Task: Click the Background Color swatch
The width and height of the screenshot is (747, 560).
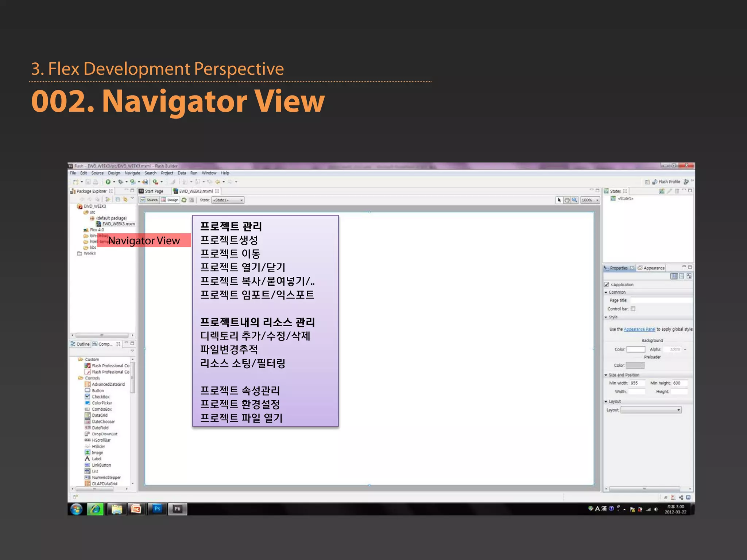Action: [636, 349]
